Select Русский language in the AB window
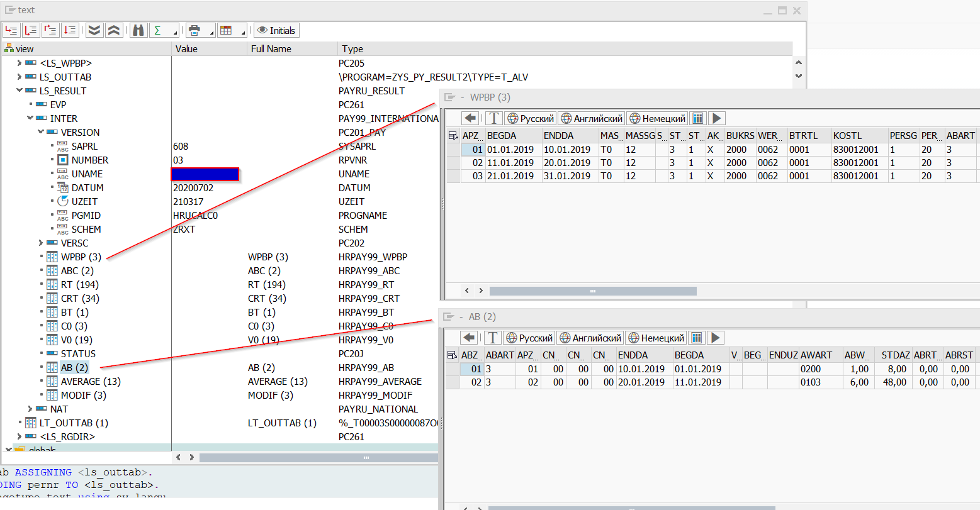 [529, 338]
